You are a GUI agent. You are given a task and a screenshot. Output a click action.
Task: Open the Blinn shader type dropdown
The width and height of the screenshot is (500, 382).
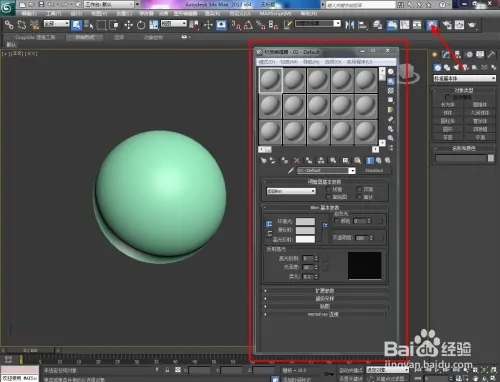[291, 191]
